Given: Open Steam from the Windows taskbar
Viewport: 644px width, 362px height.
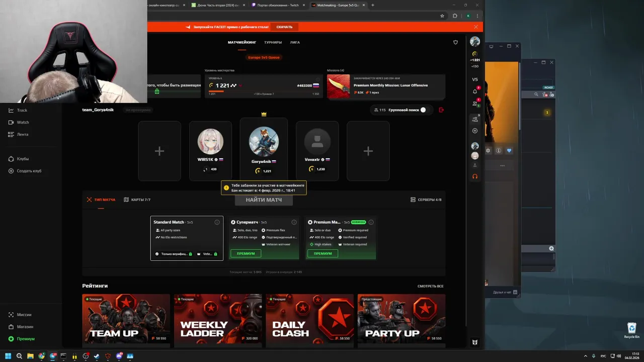Looking at the screenshot, I should tap(97, 356).
